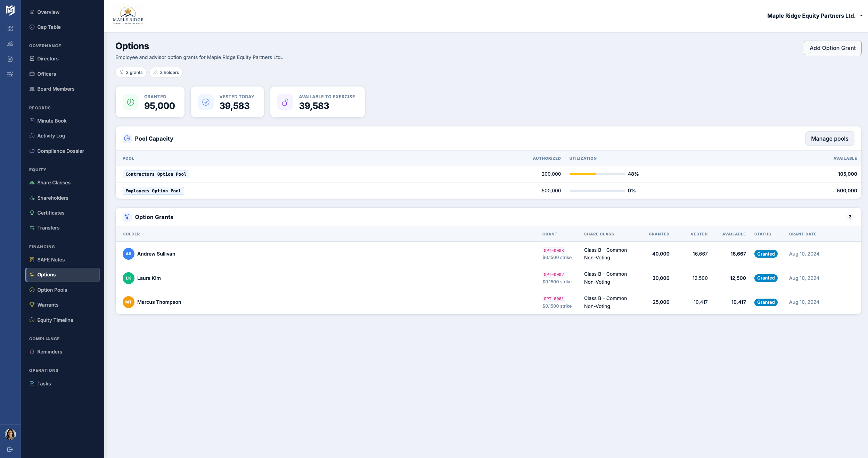Image resolution: width=868 pixels, height=458 pixels.
Task: Click Laura Kim's LK avatar
Action: (128, 278)
